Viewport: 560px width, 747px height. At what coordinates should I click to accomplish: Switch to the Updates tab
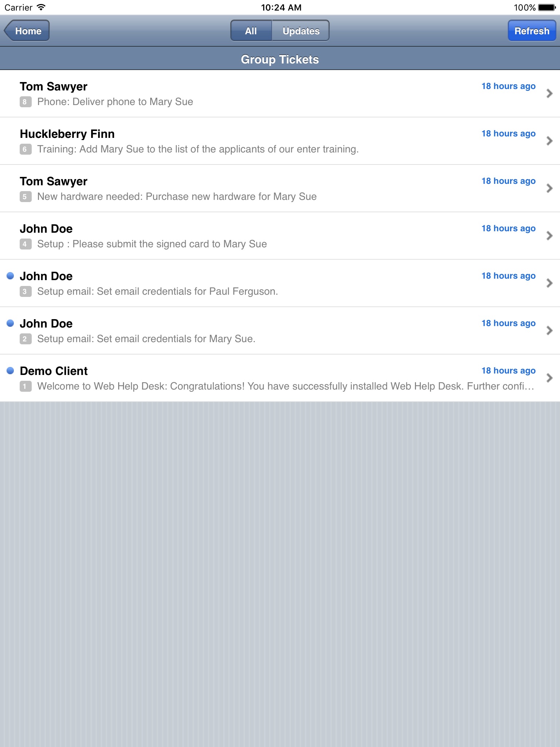coord(301,31)
